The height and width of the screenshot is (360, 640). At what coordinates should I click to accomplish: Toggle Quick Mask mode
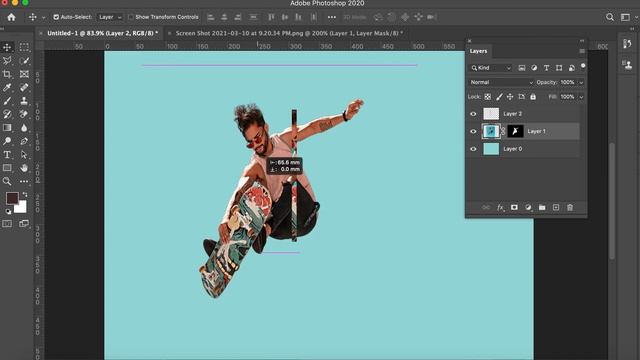tap(7, 223)
